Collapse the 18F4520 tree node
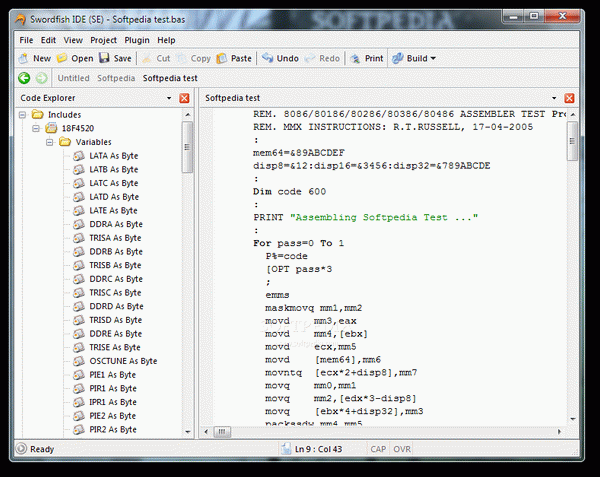 tap(36, 128)
